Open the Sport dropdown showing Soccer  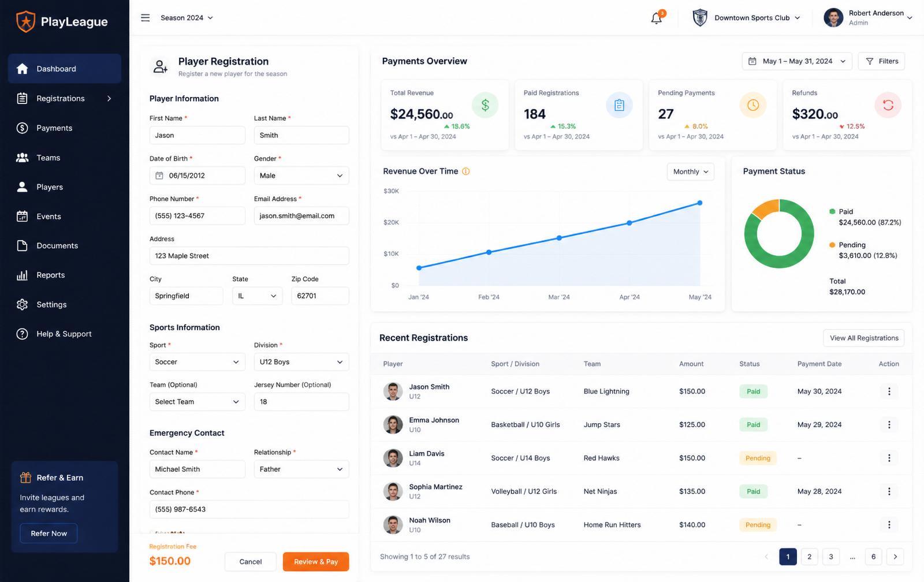[197, 362]
